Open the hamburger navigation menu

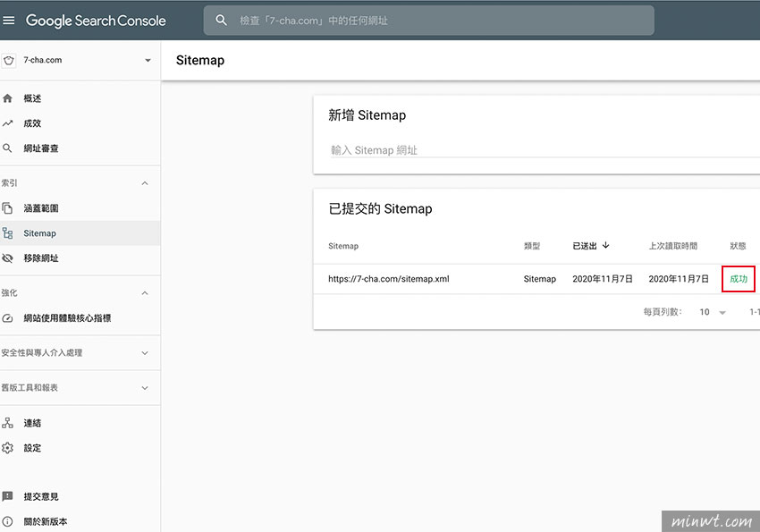[9, 21]
